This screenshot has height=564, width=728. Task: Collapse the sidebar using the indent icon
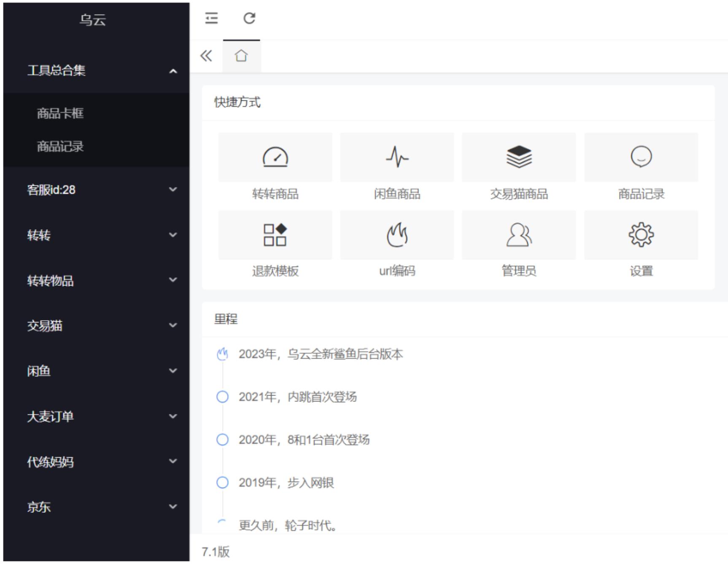click(x=211, y=19)
